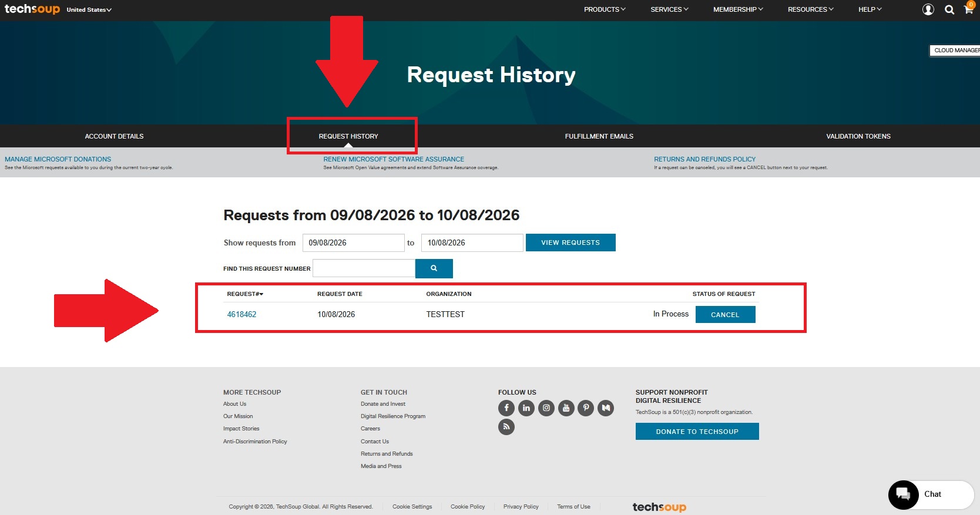The width and height of the screenshot is (980, 515).
Task: Open the Pinterest social icon
Action: [586, 408]
